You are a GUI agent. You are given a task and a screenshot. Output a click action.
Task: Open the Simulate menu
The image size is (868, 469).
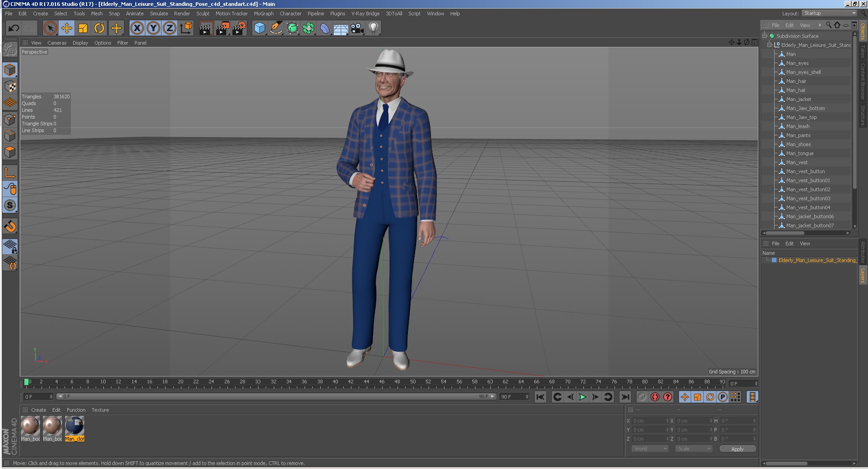pos(159,14)
